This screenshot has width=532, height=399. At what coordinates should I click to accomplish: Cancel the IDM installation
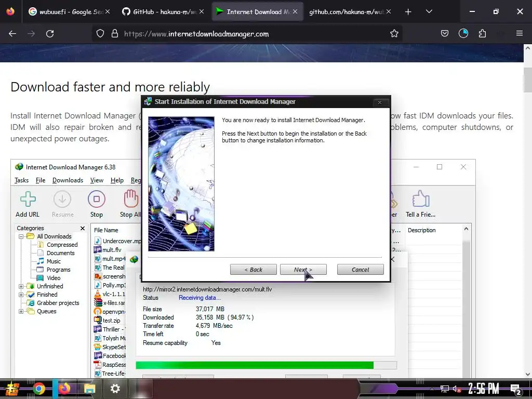click(x=361, y=270)
